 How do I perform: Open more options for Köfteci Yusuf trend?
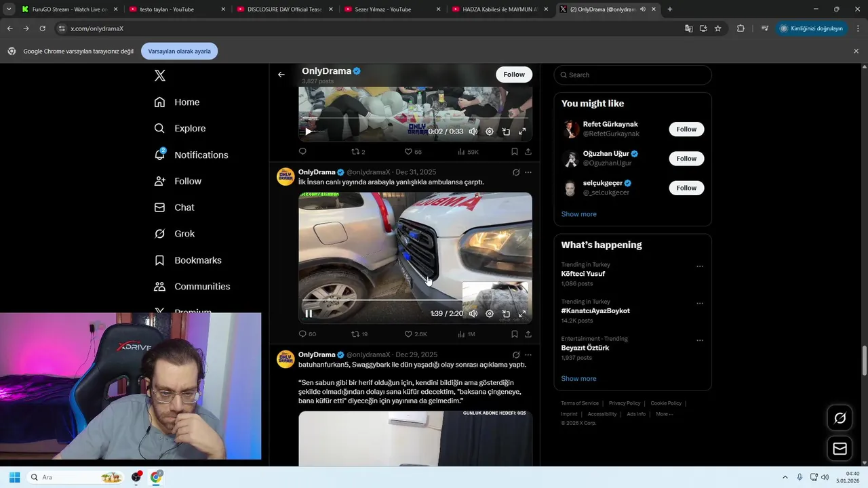(700, 266)
